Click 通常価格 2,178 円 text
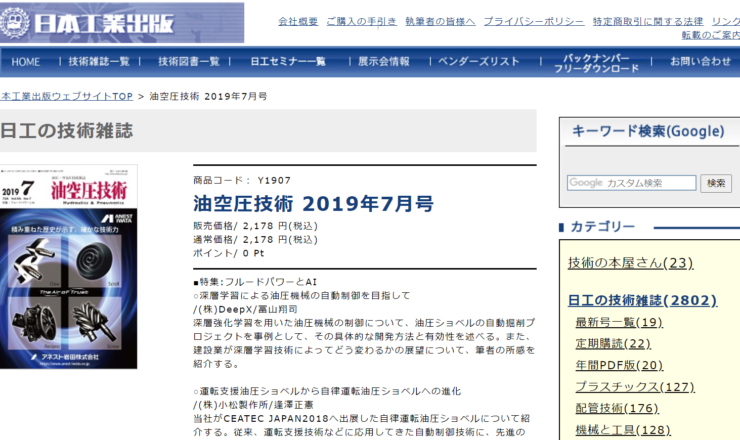Image resolution: width=740 pixels, height=440 pixels. tap(255, 240)
